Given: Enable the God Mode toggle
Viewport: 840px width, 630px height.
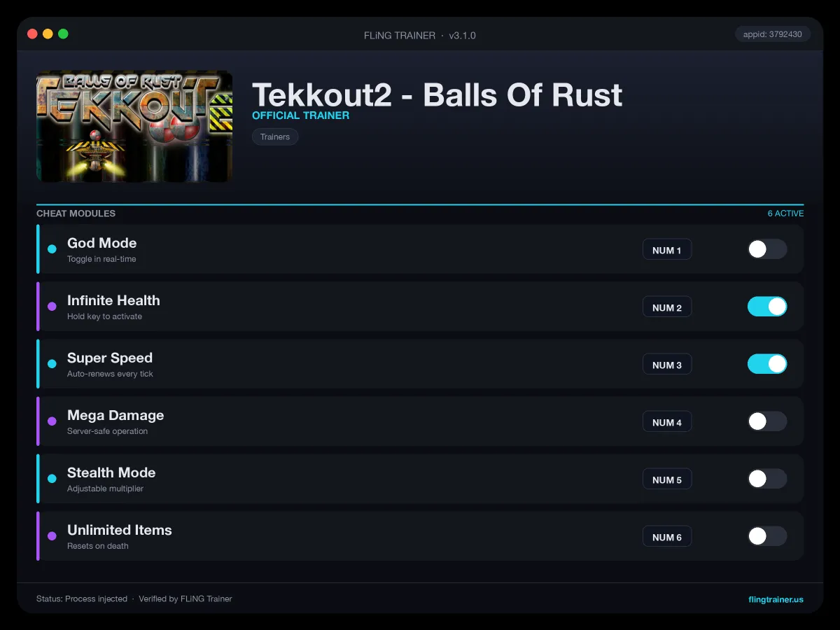Looking at the screenshot, I should point(767,249).
